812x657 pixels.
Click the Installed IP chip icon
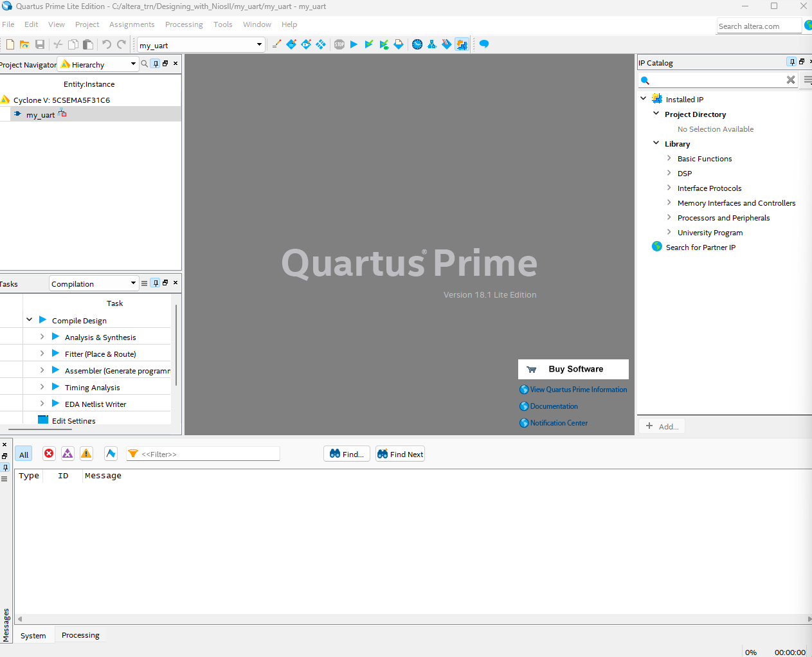[x=656, y=99]
